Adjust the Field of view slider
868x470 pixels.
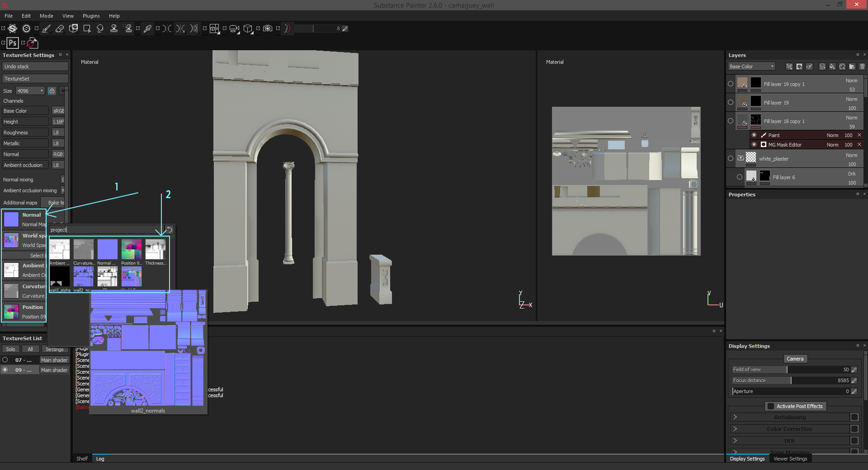click(x=791, y=370)
